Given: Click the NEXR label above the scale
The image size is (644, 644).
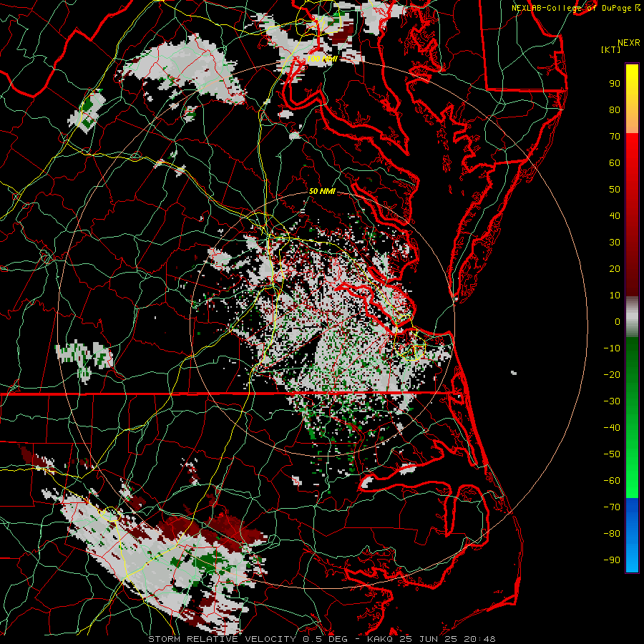Looking at the screenshot, I should [x=629, y=43].
